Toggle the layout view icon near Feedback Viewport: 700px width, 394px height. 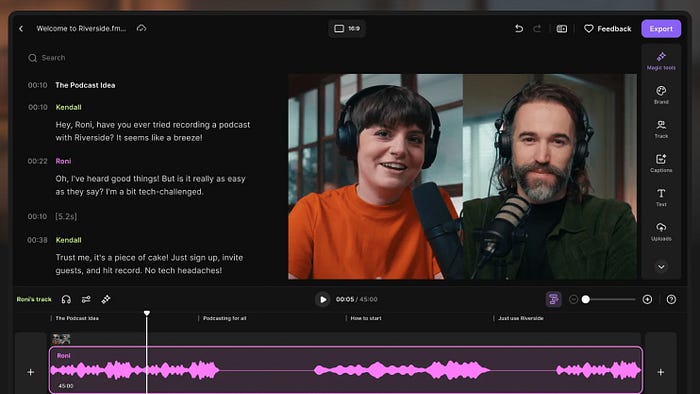coord(562,29)
